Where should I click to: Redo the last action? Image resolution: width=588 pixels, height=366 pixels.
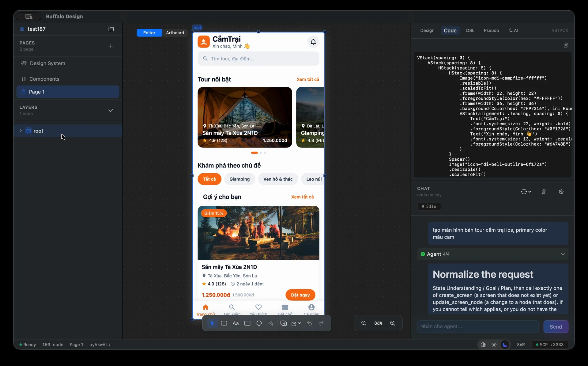pos(321,323)
